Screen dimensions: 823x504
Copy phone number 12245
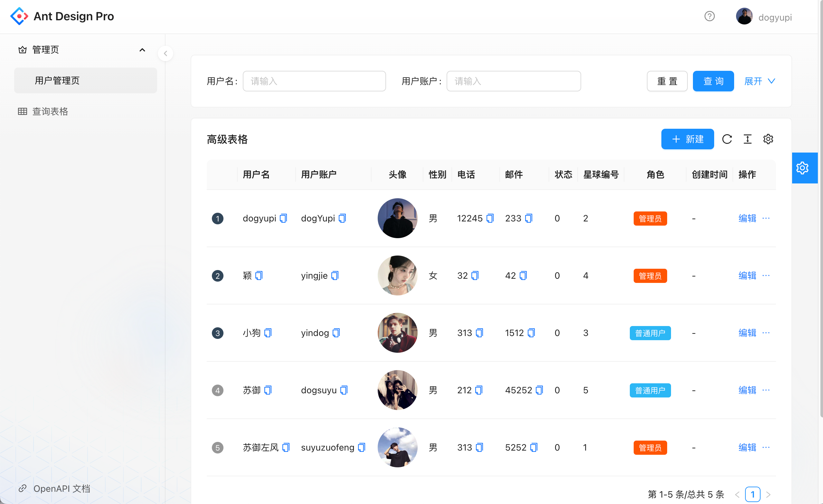pos(490,218)
